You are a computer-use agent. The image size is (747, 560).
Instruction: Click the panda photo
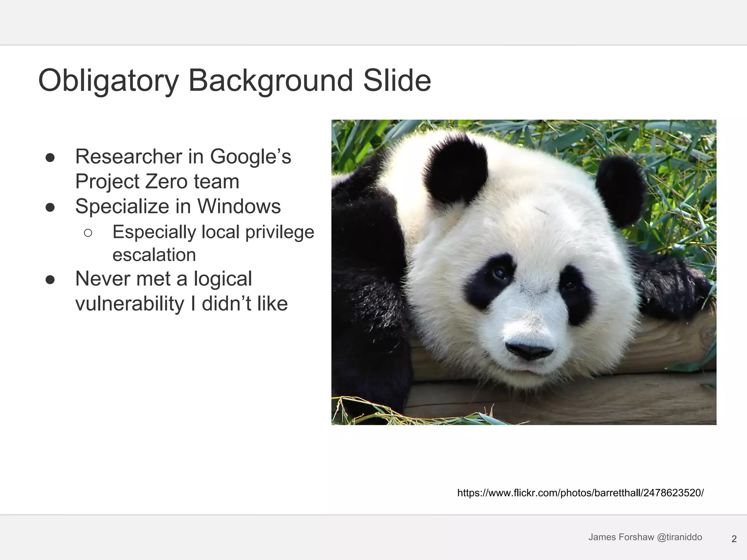click(523, 272)
